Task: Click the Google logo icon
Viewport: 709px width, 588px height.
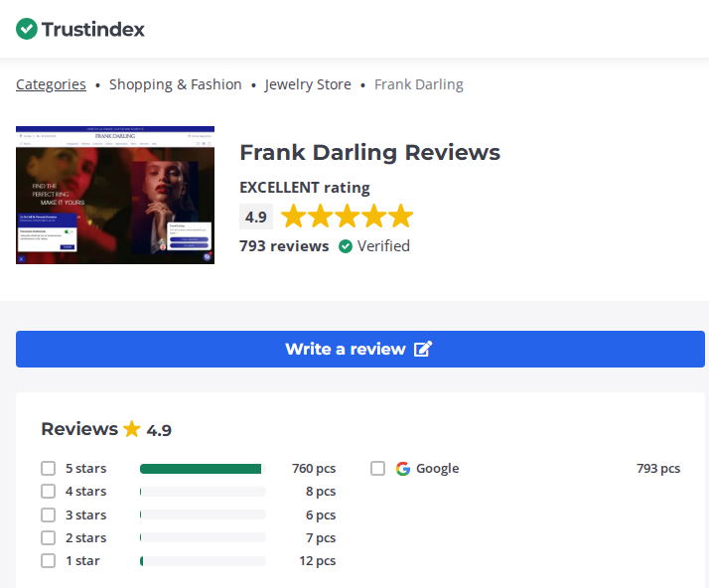Action: [403, 469]
